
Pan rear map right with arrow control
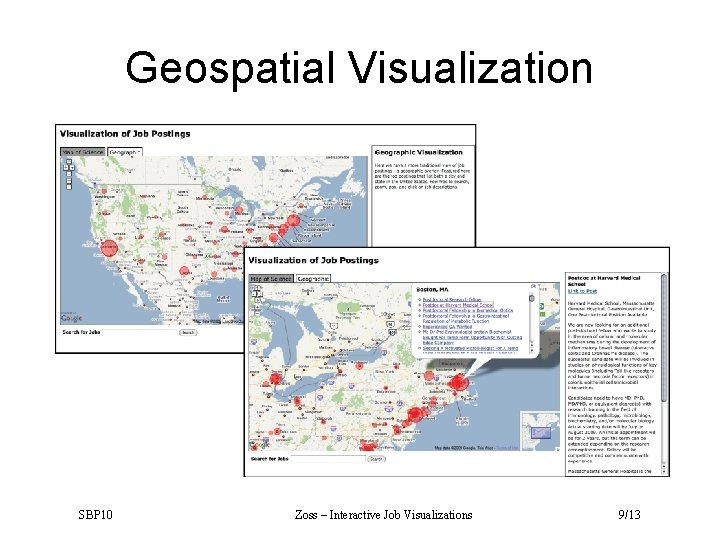coord(72,167)
